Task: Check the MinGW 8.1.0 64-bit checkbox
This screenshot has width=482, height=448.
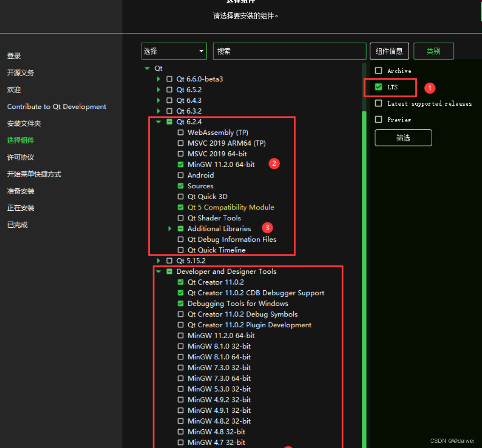Action: (x=181, y=357)
